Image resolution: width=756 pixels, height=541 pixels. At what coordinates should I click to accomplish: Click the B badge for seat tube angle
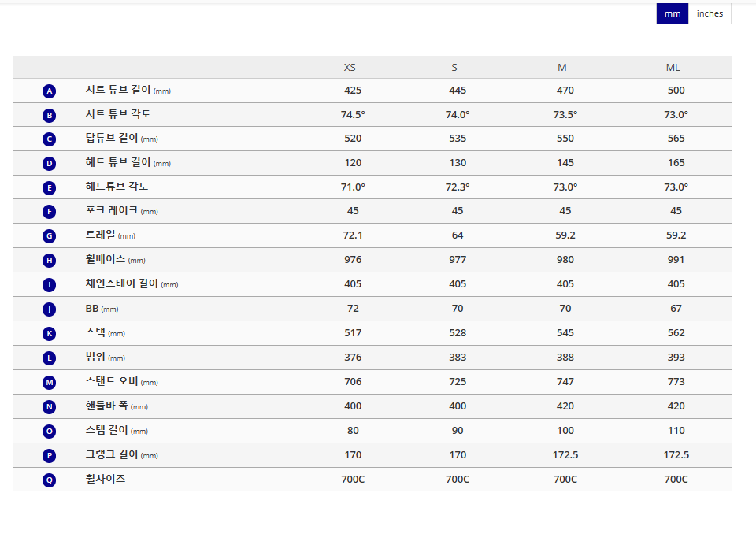tap(49, 115)
